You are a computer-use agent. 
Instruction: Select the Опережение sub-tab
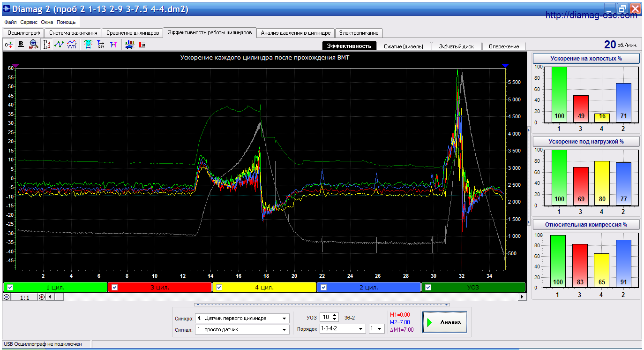(x=504, y=46)
